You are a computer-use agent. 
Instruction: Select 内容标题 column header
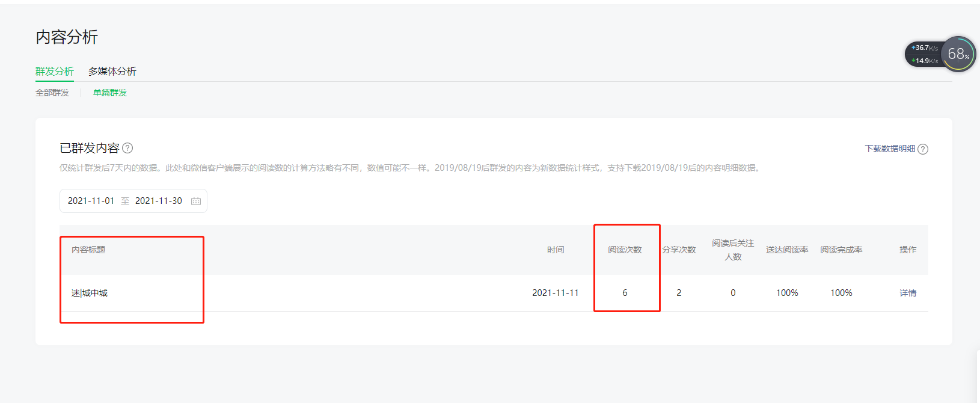point(88,250)
